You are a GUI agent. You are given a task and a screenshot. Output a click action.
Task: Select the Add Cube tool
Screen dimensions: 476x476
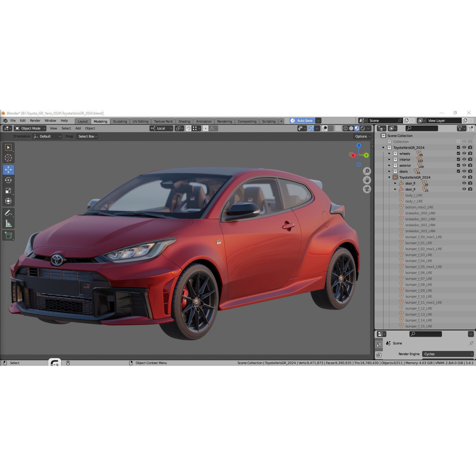pyautogui.click(x=8, y=235)
